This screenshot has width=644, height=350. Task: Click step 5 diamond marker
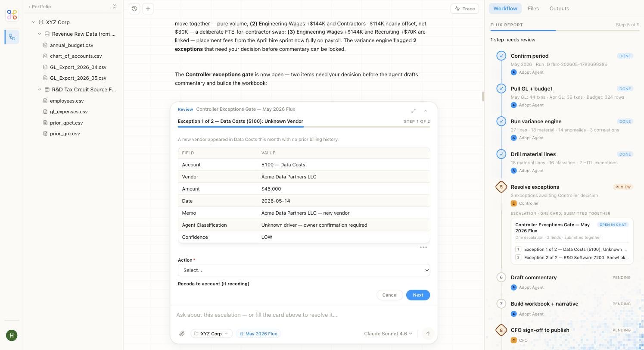pos(501,187)
